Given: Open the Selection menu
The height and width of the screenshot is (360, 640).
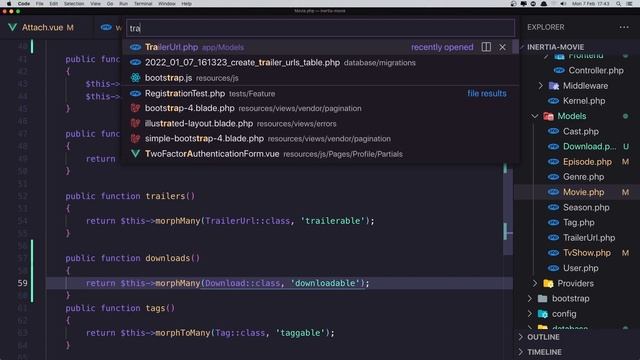Looking at the screenshot, I should (x=74, y=4).
